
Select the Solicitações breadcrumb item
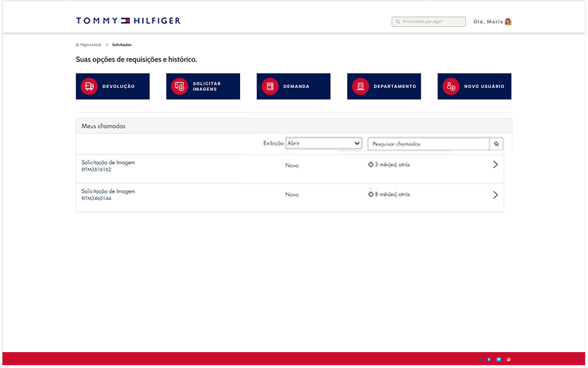(121, 45)
